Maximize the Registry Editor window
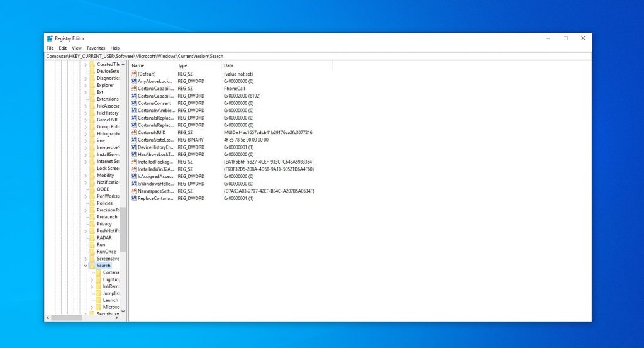The image size is (644, 348). click(565, 38)
